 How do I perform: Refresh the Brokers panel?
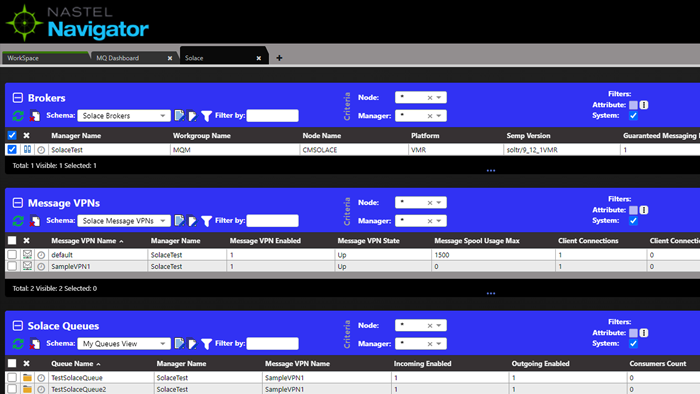[18, 116]
